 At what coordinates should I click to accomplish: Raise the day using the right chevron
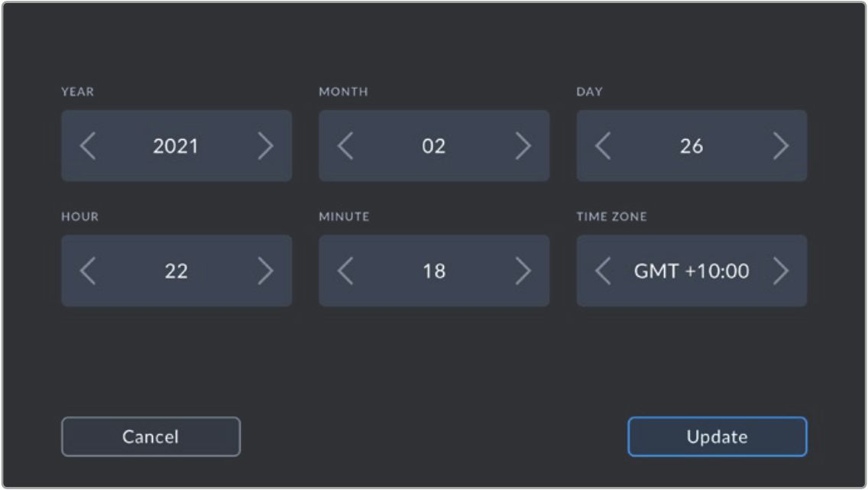tap(780, 146)
